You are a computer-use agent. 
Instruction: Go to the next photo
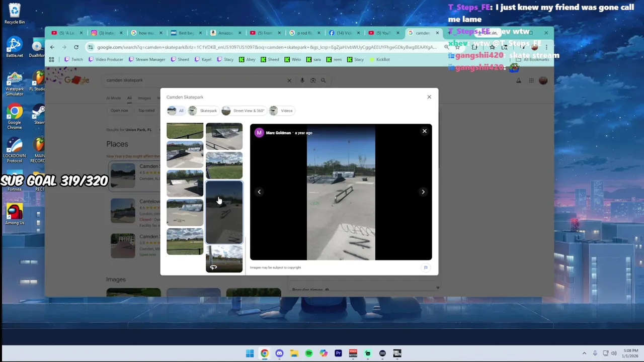pos(423,192)
